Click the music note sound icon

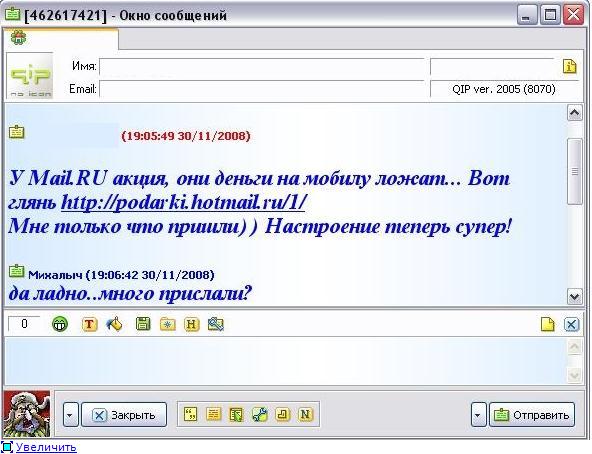(282, 414)
